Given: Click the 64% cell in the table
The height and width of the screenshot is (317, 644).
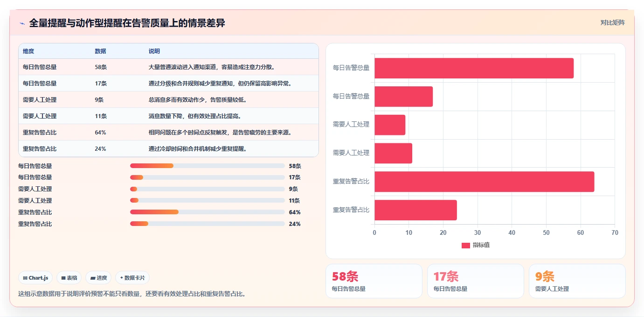Looking at the screenshot, I should click(100, 133).
